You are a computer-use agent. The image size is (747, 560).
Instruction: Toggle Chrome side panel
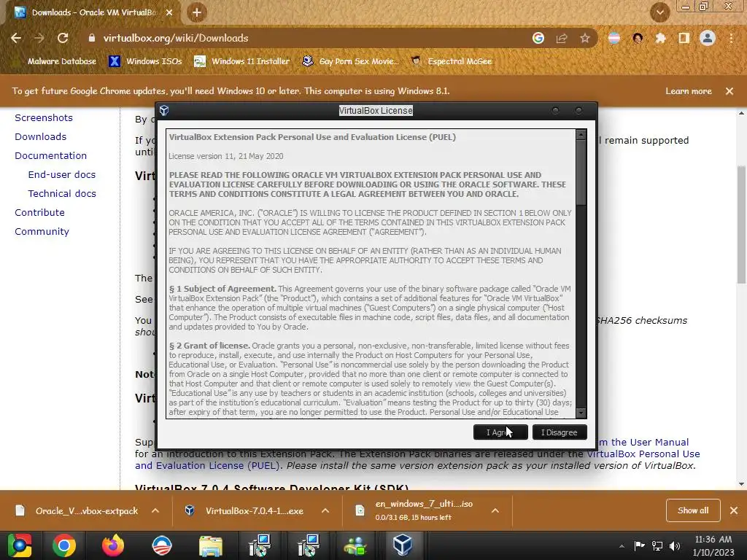[684, 38]
